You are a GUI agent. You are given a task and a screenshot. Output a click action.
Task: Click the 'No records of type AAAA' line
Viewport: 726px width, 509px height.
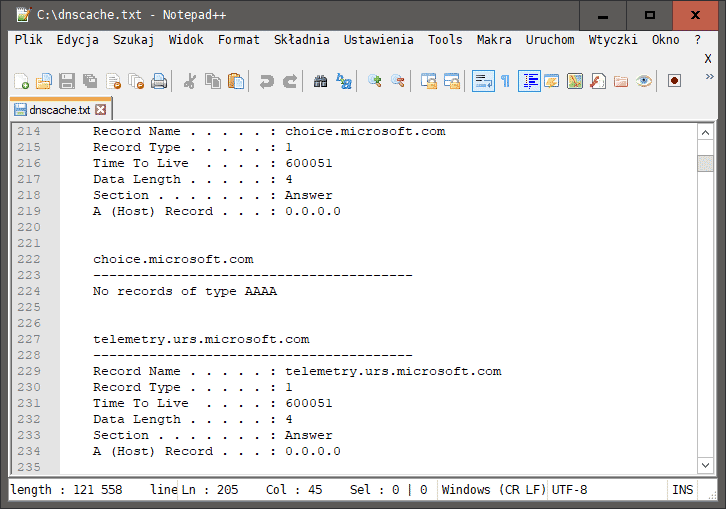[x=185, y=291]
